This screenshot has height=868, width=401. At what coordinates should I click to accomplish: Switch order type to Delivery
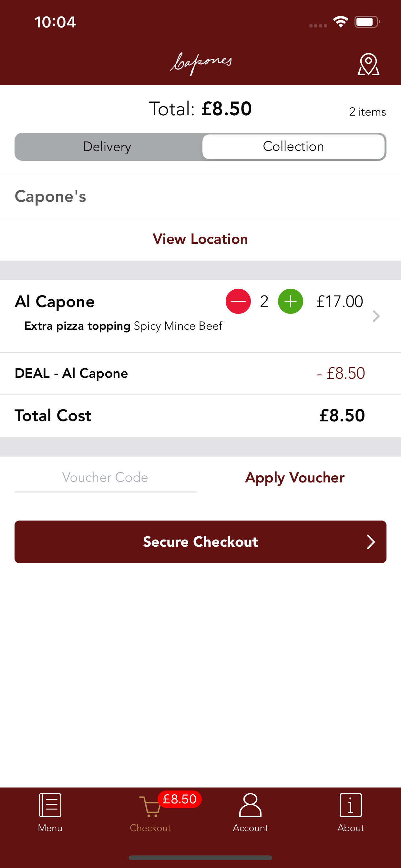pyautogui.click(x=107, y=147)
